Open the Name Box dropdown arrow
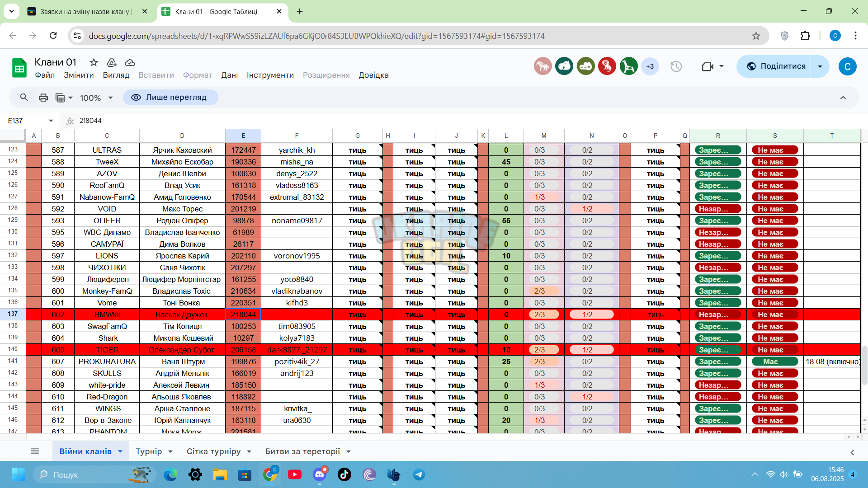This screenshot has width=868, height=488. (x=51, y=121)
